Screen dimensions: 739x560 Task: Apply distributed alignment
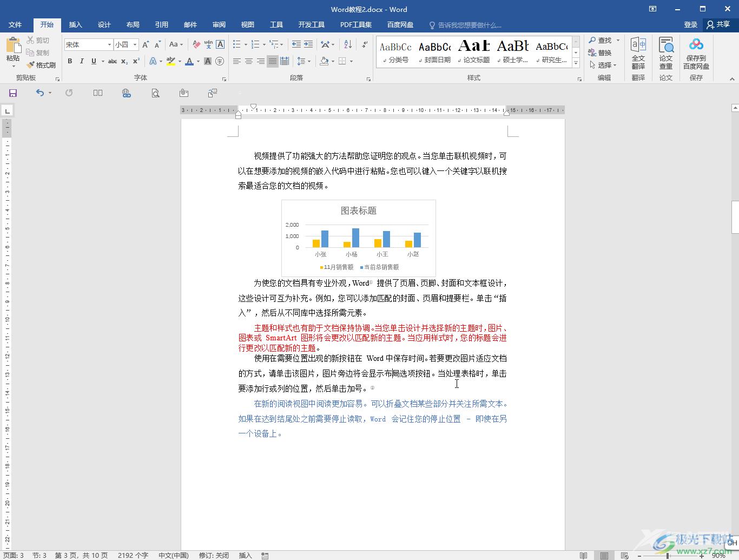tap(285, 61)
